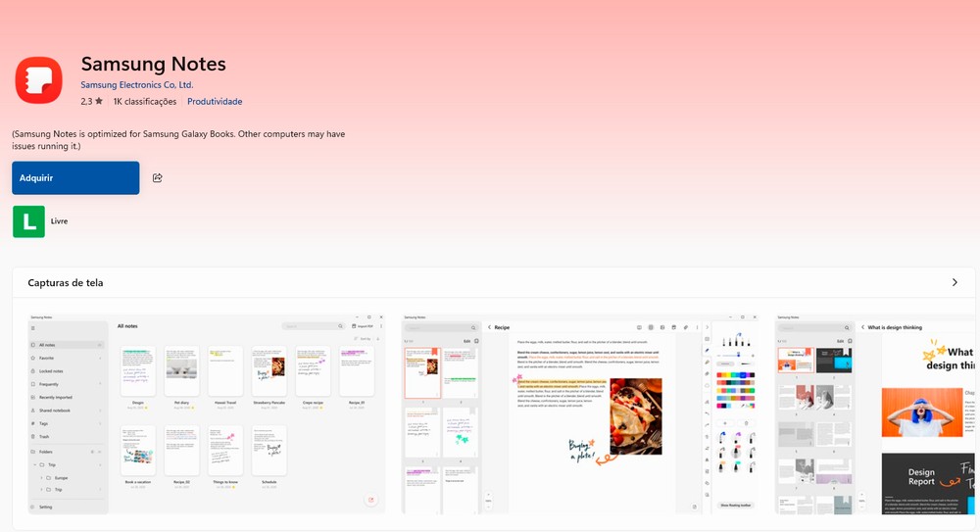
Task: View the 1K classificações ratings
Action: 145,101
